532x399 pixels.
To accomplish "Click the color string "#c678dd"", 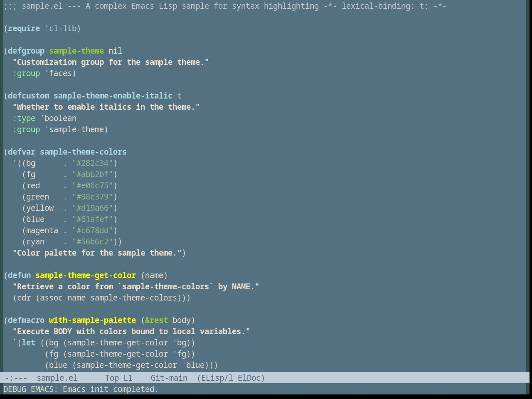I will pos(92,230).
